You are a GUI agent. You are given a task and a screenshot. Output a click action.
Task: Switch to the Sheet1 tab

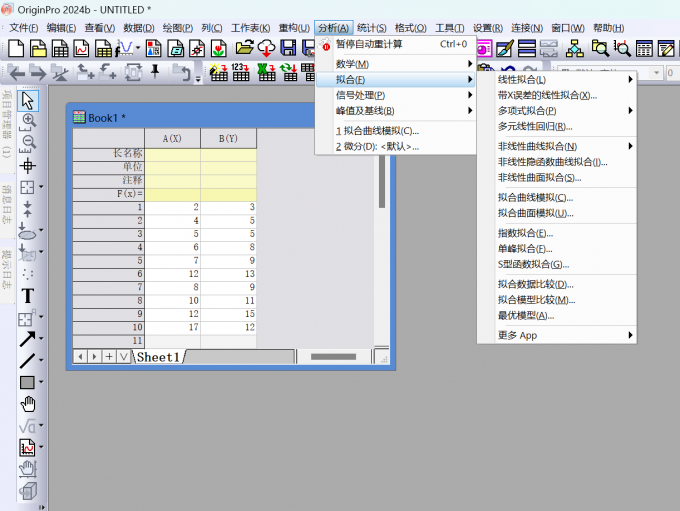[158, 357]
